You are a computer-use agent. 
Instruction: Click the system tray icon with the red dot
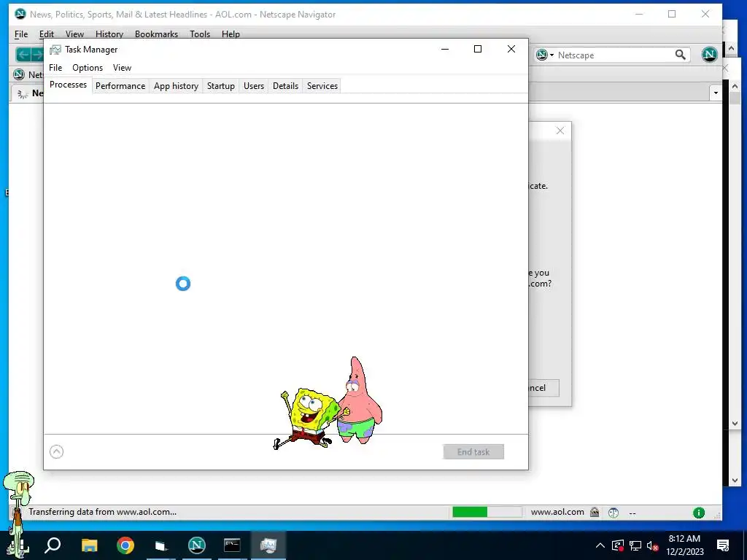coord(618,545)
